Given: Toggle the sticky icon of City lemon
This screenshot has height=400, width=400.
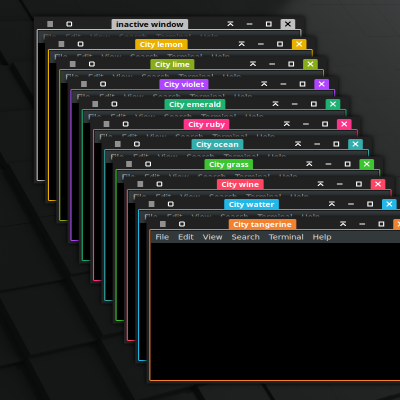Looking at the screenshot, I should (81, 44).
